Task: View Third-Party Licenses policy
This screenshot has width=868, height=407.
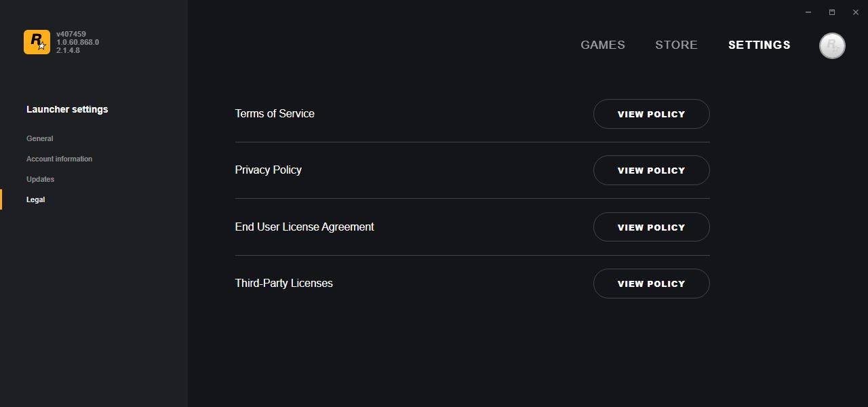Action: click(x=652, y=284)
